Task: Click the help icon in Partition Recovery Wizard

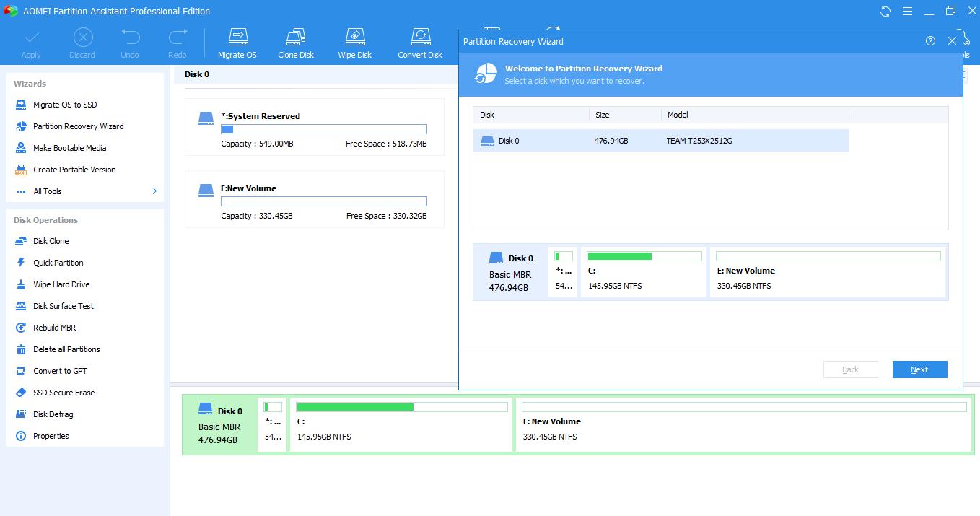Action: 930,41
